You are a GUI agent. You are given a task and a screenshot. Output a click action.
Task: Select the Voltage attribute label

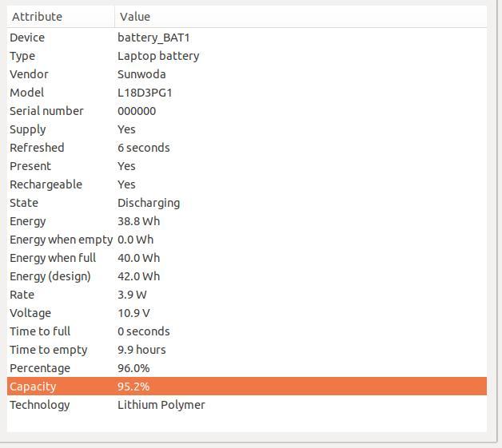pyautogui.click(x=30, y=313)
